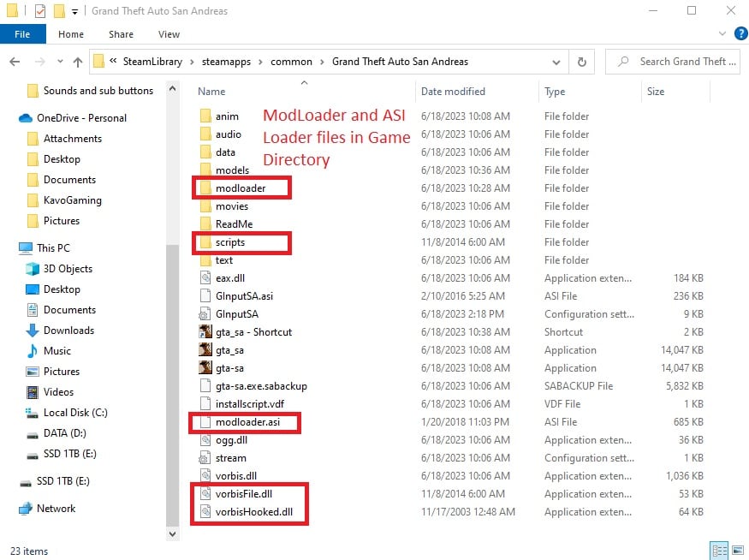Select the gta_sa - Shortcut icon
Viewport: 749px width, 560px height.
tap(205, 331)
